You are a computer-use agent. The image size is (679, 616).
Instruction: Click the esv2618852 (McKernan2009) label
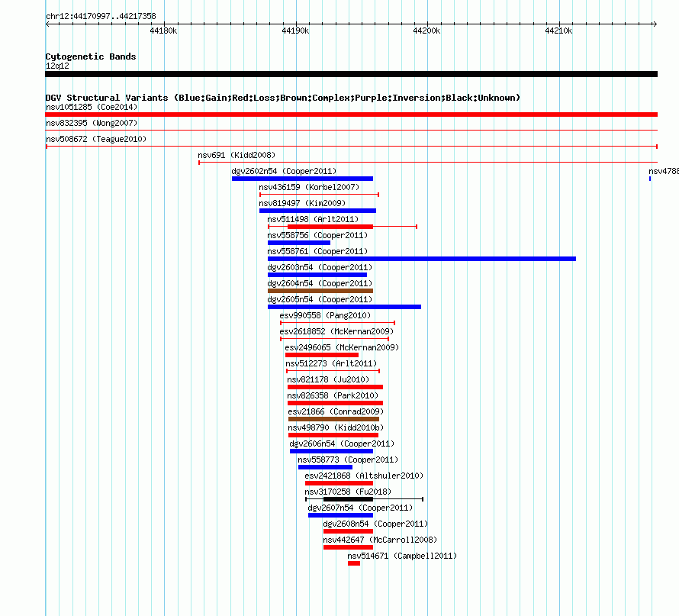click(336, 331)
